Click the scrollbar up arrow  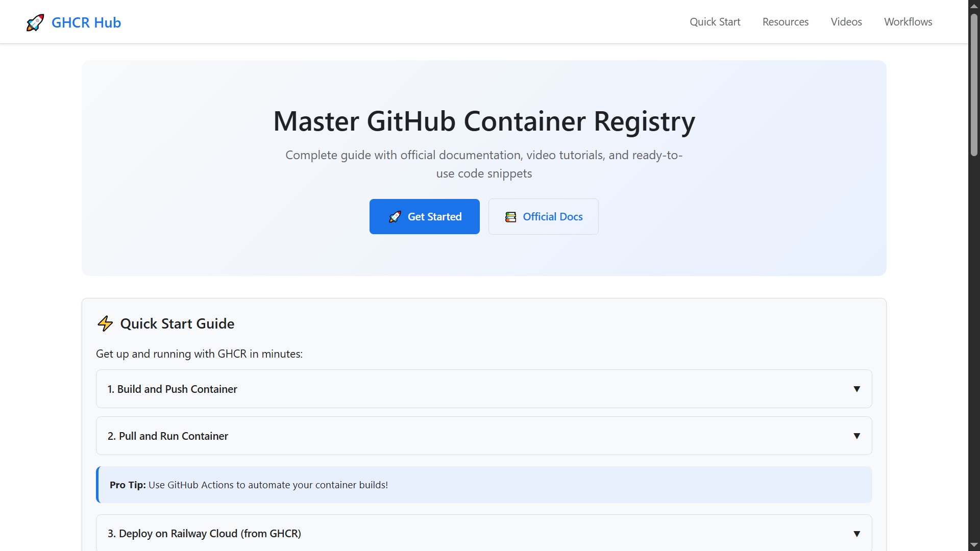pyautogui.click(x=974, y=6)
